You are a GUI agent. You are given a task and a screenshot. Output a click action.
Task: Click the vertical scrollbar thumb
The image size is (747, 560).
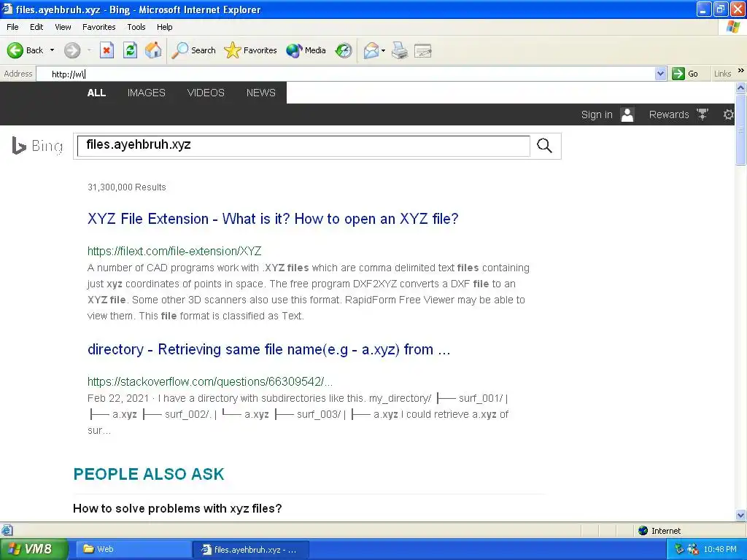[741, 130]
